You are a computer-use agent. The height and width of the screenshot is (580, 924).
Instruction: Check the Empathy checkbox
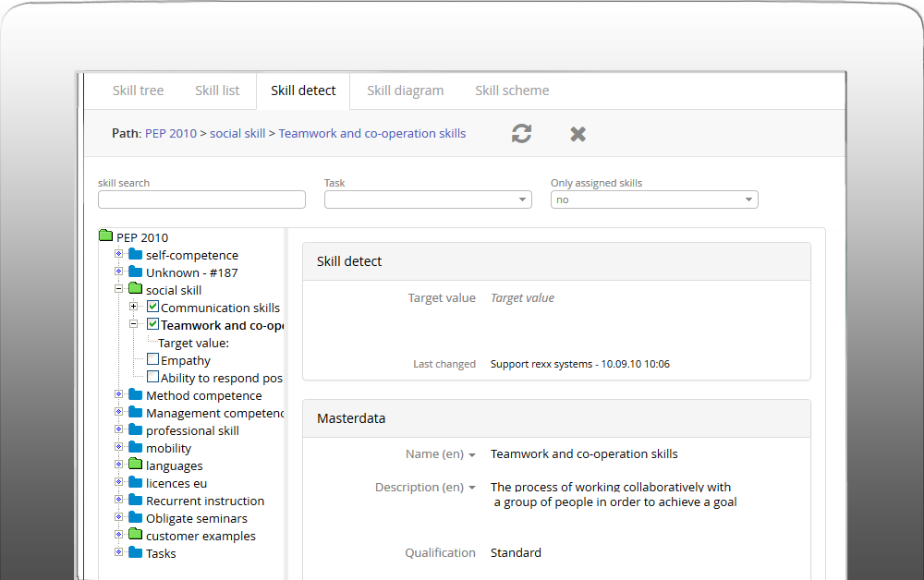[152, 359]
